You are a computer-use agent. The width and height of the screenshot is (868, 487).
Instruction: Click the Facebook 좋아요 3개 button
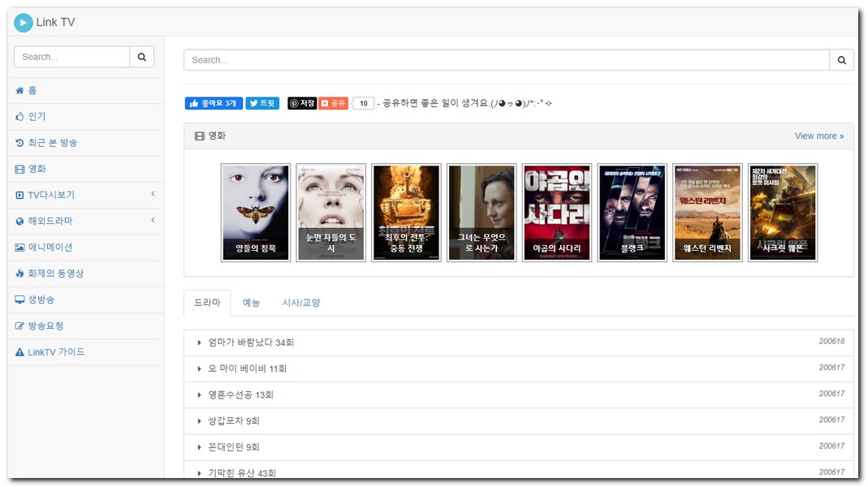[214, 104]
